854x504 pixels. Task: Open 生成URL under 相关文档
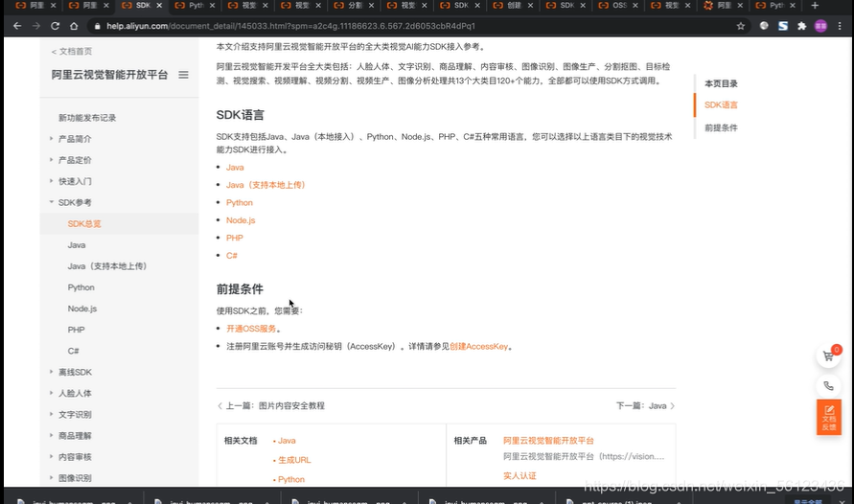[294, 460]
